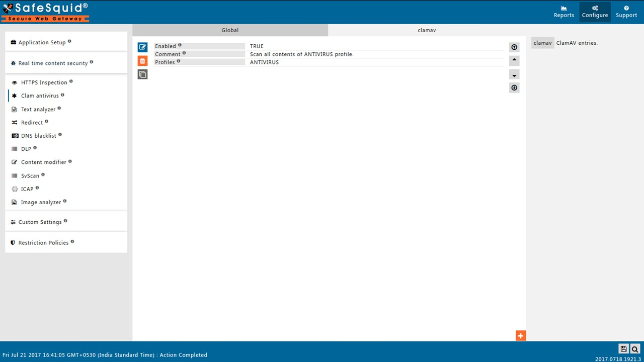This screenshot has height=362, width=644.
Task: Open SvScan settings
Action: pyautogui.click(x=30, y=175)
